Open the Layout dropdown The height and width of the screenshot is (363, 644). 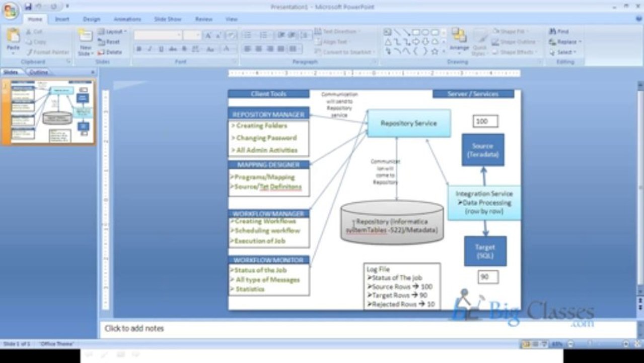point(111,32)
